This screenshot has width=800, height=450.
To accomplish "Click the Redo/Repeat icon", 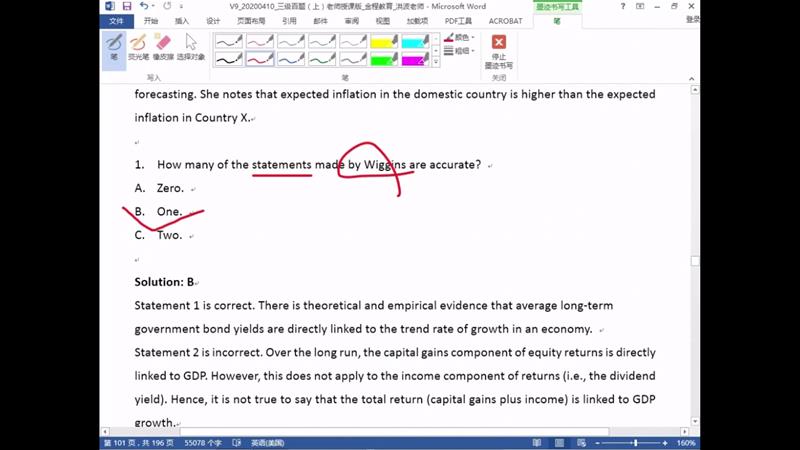I will pos(167,6).
